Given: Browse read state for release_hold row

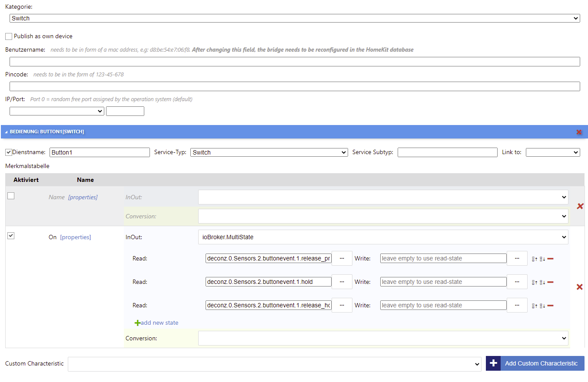Looking at the screenshot, I should click(x=342, y=305).
